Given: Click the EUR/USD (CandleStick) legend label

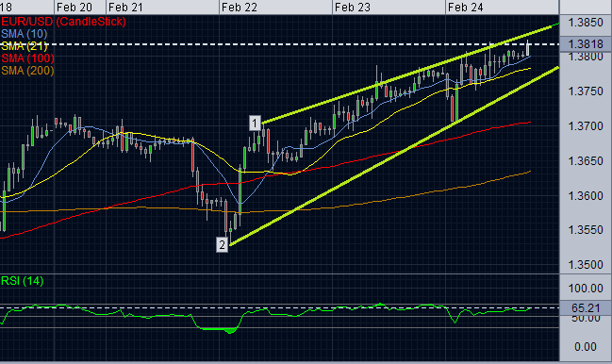Looking at the screenshot, I should coord(63,22).
